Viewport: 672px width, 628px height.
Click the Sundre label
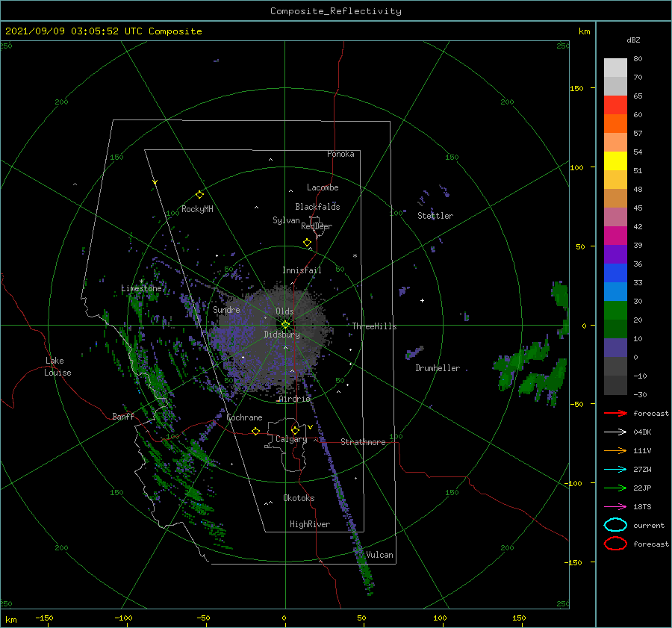226,309
